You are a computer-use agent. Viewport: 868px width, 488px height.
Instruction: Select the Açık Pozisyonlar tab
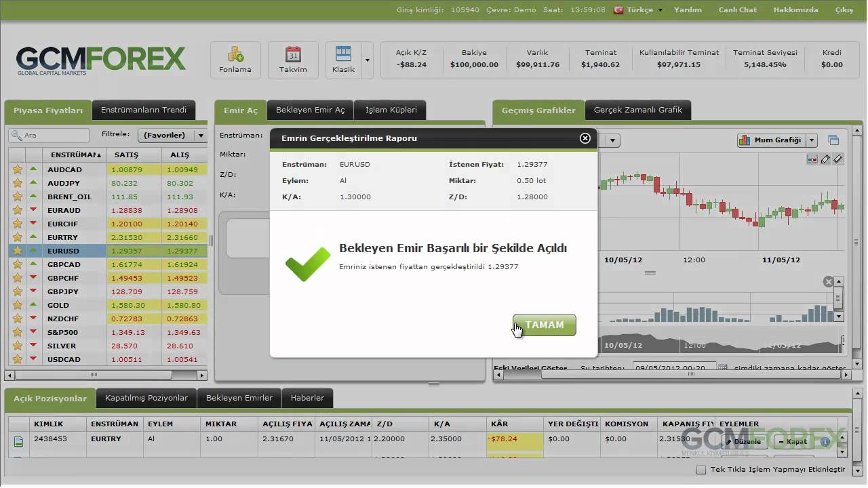[x=50, y=398]
